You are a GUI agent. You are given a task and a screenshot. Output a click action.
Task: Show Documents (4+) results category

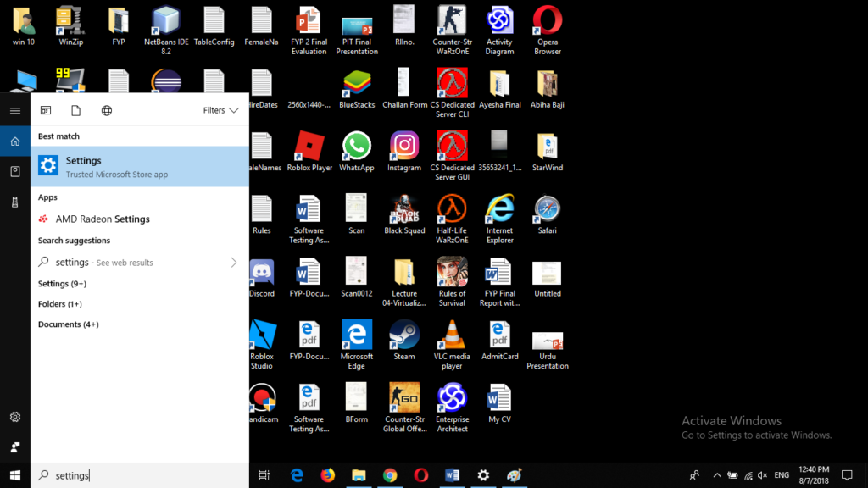[68, 324]
